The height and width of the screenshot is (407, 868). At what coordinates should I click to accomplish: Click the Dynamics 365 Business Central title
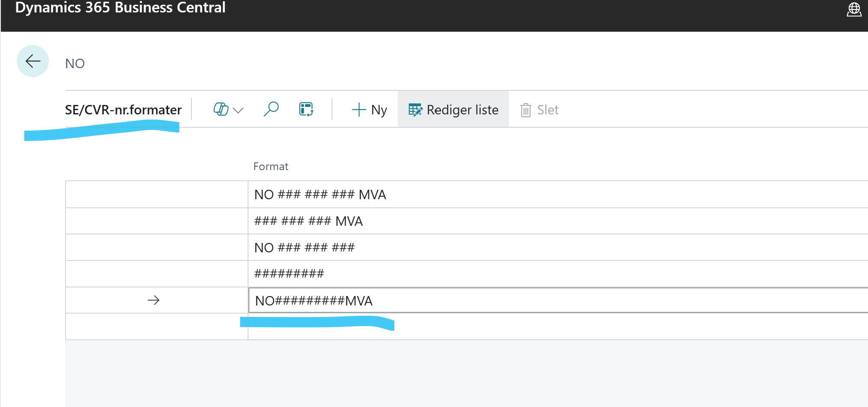coord(120,8)
